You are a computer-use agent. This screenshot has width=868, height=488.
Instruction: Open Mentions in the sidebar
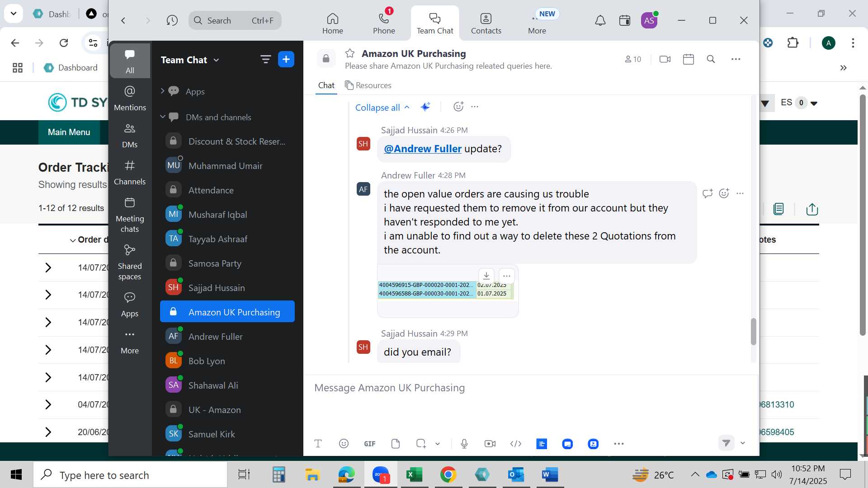[130, 98]
